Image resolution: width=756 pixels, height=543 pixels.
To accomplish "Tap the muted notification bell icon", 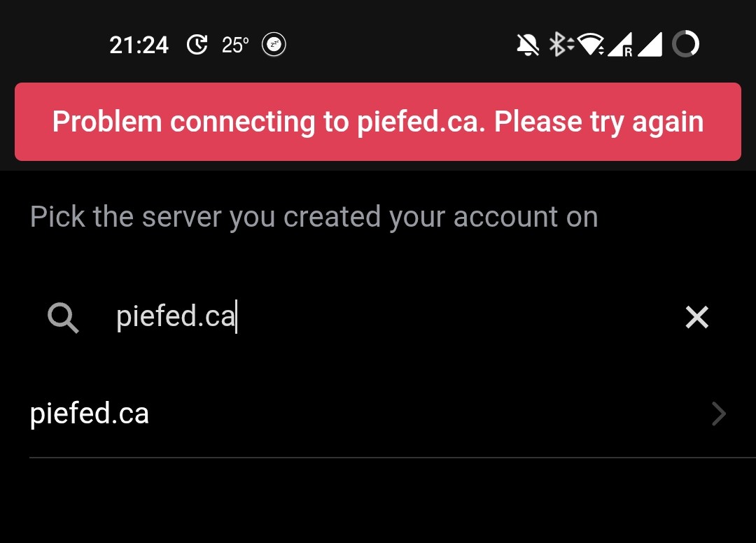I will (528, 45).
